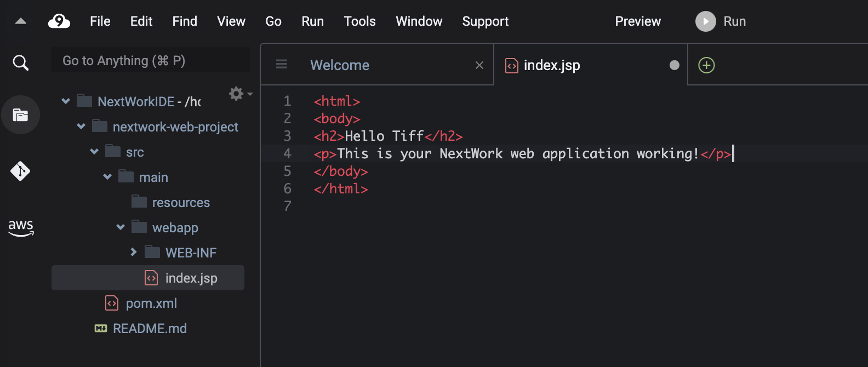Screen dimensions: 868x367
Task: Collapse the webapp folder
Action: 121,227
